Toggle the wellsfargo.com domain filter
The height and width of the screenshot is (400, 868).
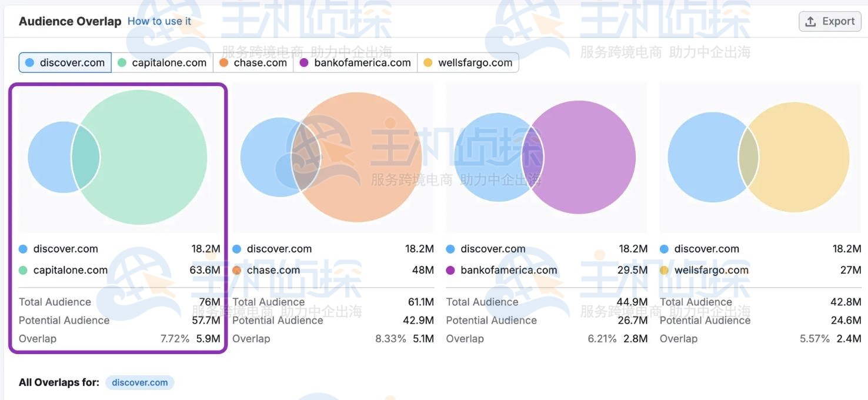tap(468, 61)
